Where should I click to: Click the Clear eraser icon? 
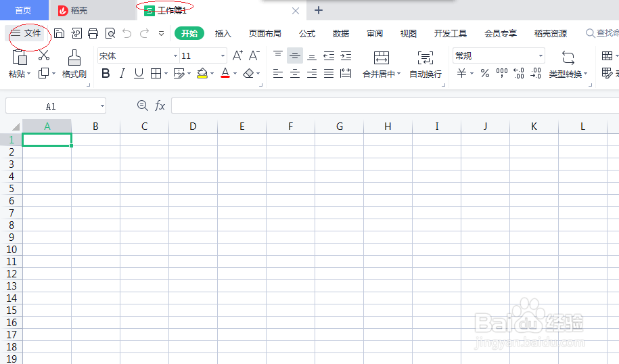[248, 74]
